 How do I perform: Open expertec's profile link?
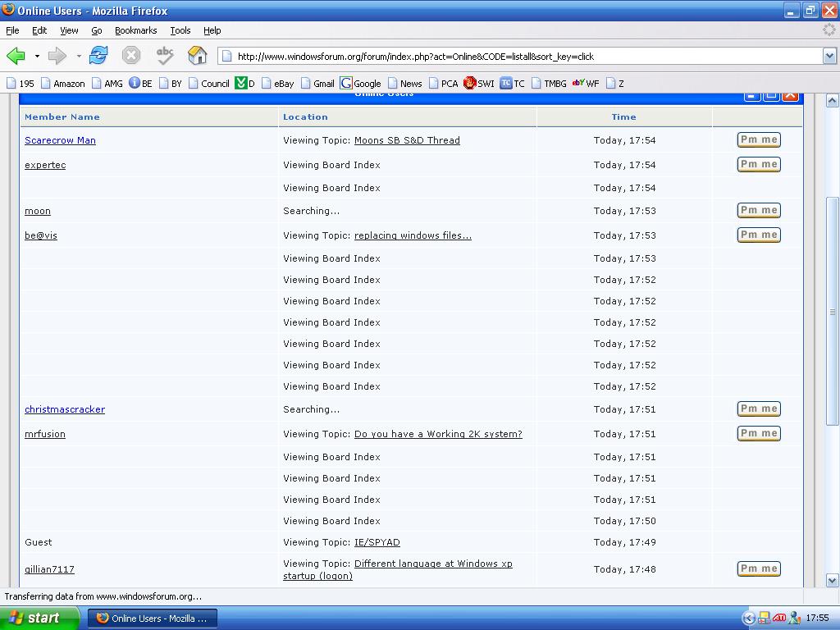pyautogui.click(x=45, y=165)
